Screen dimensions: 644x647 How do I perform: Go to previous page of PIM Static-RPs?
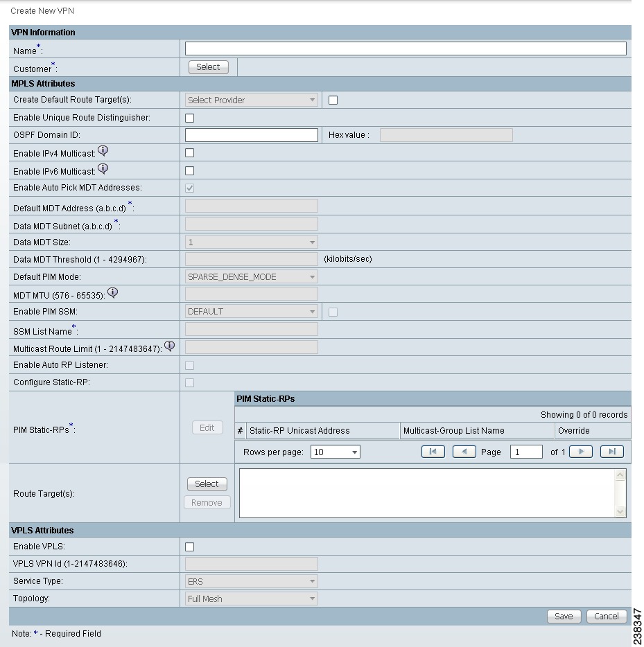coord(464,452)
